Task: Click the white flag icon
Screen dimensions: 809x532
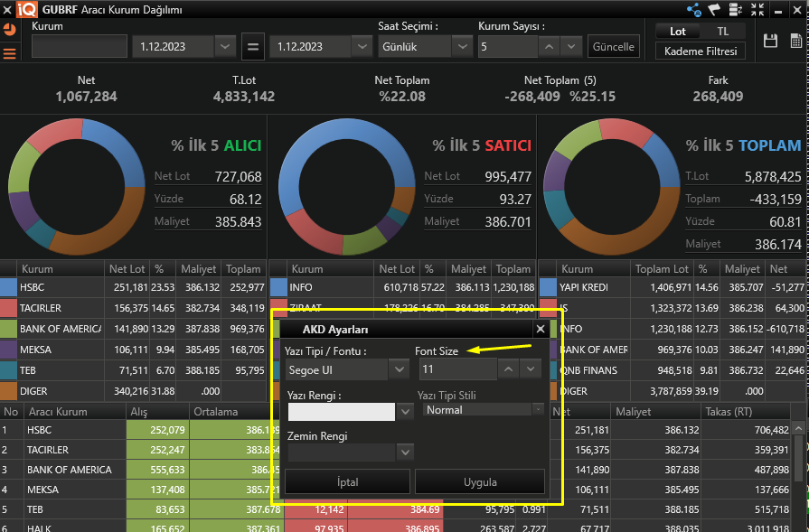Action: coord(713,10)
